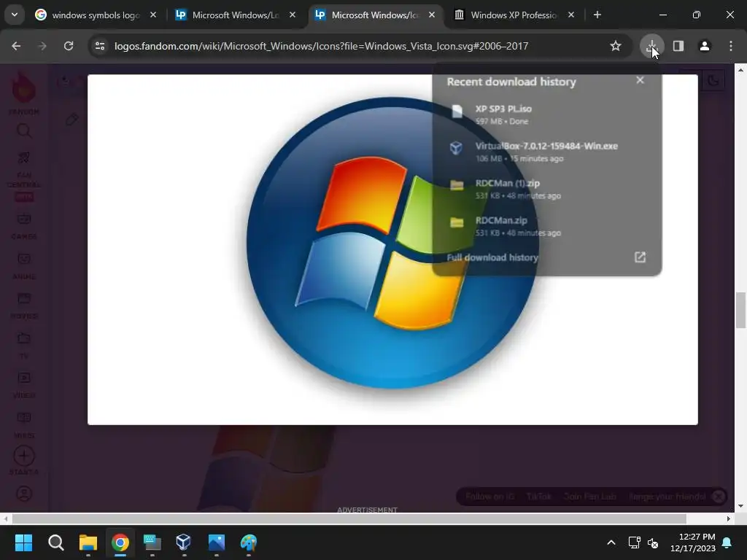Click the Downloads toolbar icon
Screen dimensions: 747x560
coord(651,46)
